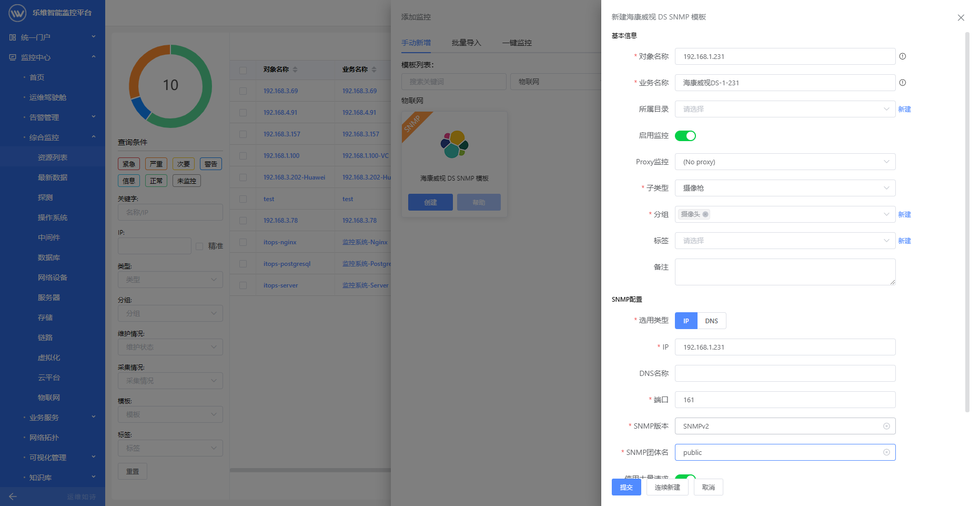Tick the 精准 checkbox next to IP filter
The height and width of the screenshot is (506, 980).
pyautogui.click(x=199, y=246)
